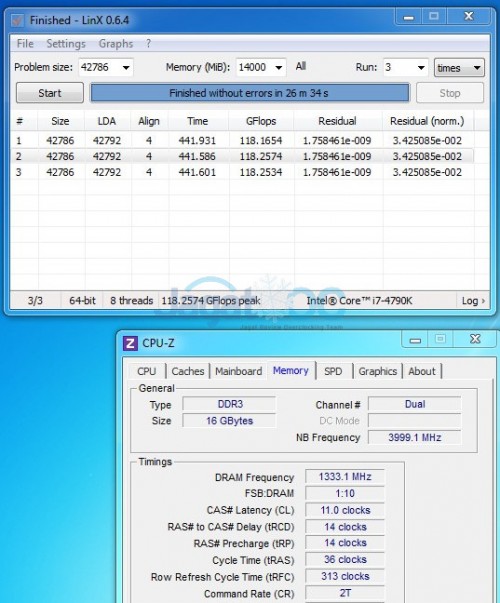
Task: Open the ? help menu in LinX
Action: click(148, 43)
